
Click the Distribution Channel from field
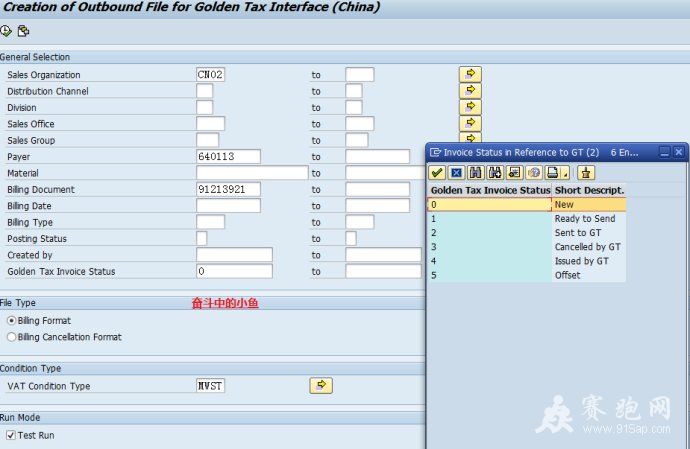point(205,91)
